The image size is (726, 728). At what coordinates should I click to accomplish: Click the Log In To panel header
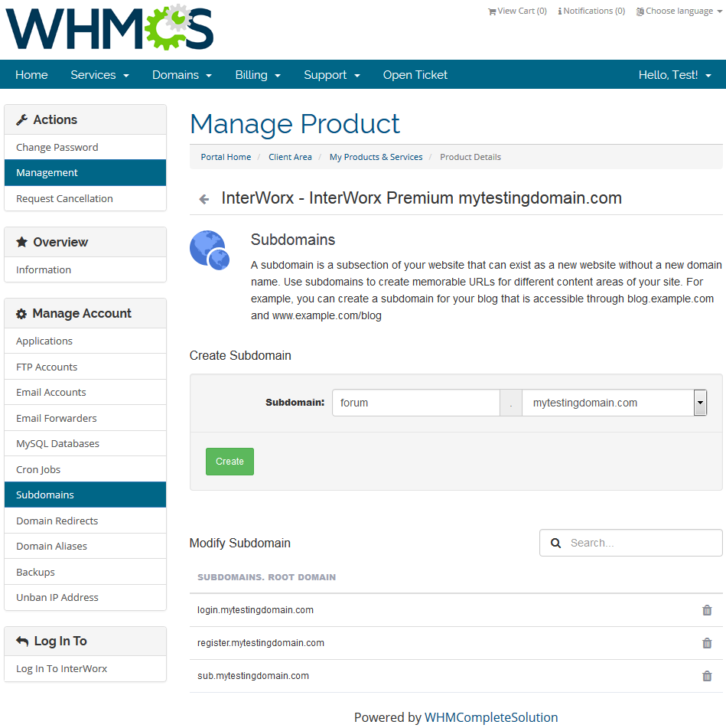[86, 641]
